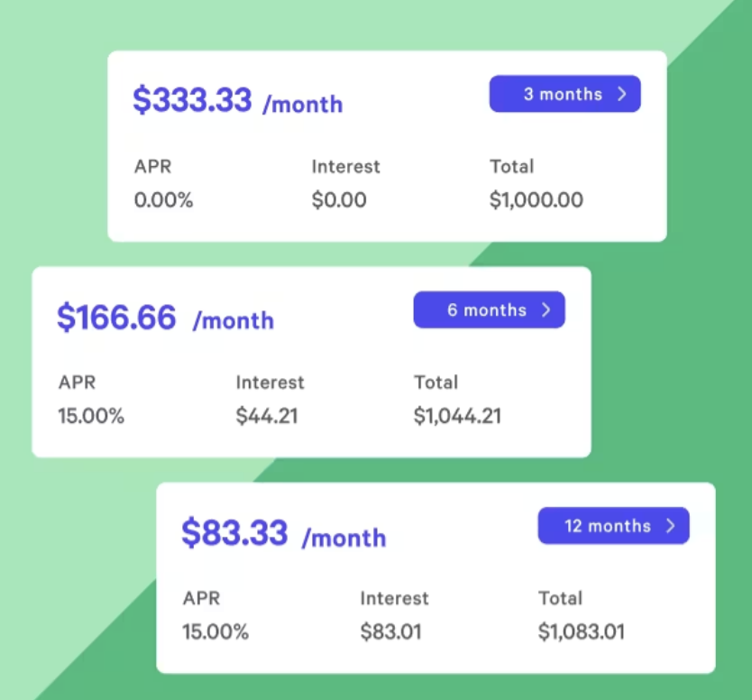Screen dimensions: 752x700
Task: Select the 3 months payment plan
Action: click(x=564, y=94)
